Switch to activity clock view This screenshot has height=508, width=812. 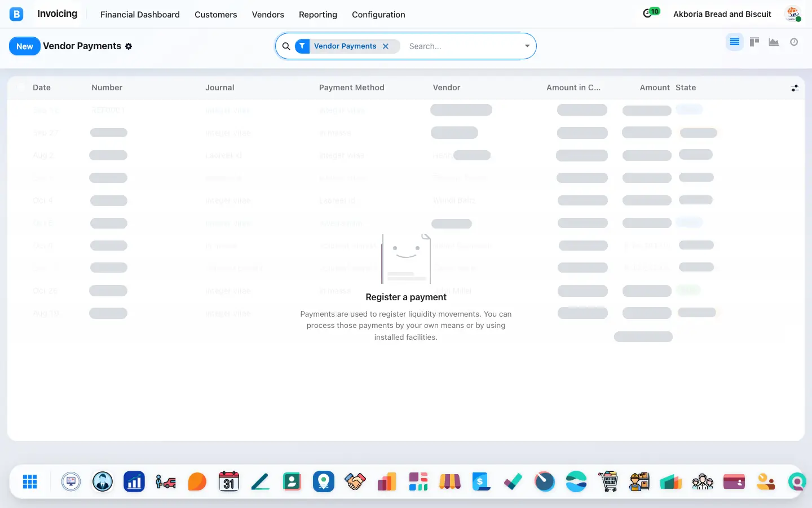tap(794, 42)
